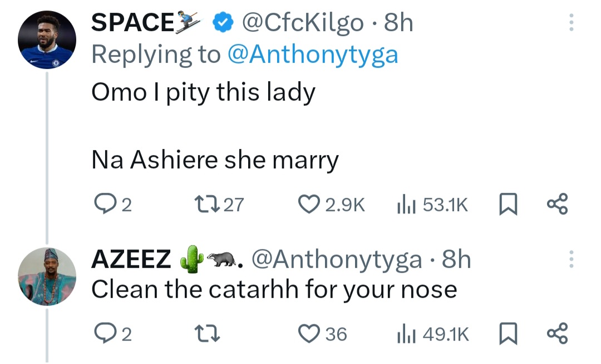Open SPACE's profile picture
Image resolution: width=601 pixels, height=364 pixels.
(47, 39)
